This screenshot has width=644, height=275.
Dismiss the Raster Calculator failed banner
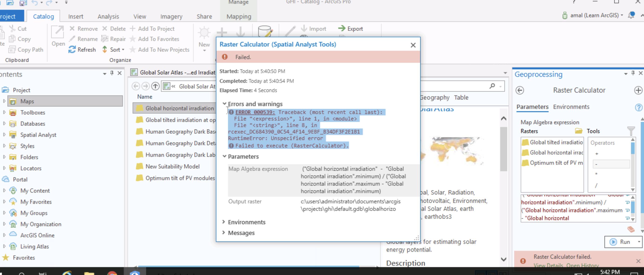(638, 261)
